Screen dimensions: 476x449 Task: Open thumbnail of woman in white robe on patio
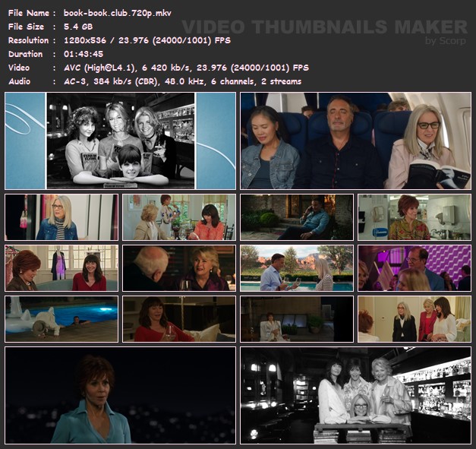coord(297,319)
